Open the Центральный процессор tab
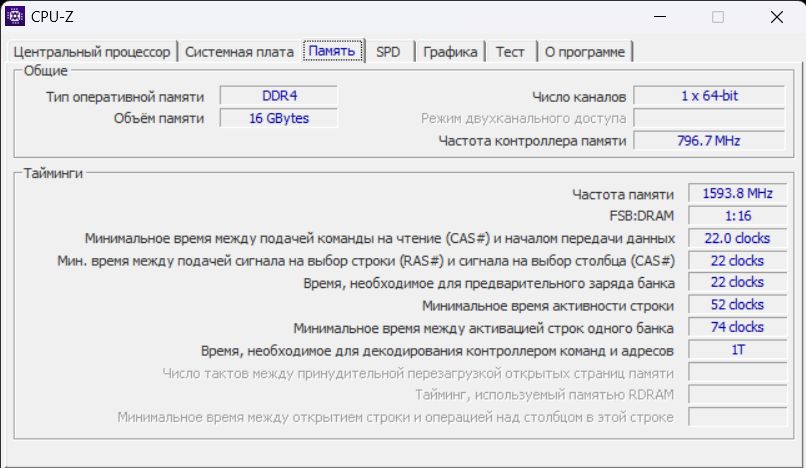The width and height of the screenshot is (806, 468). tap(91, 52)
